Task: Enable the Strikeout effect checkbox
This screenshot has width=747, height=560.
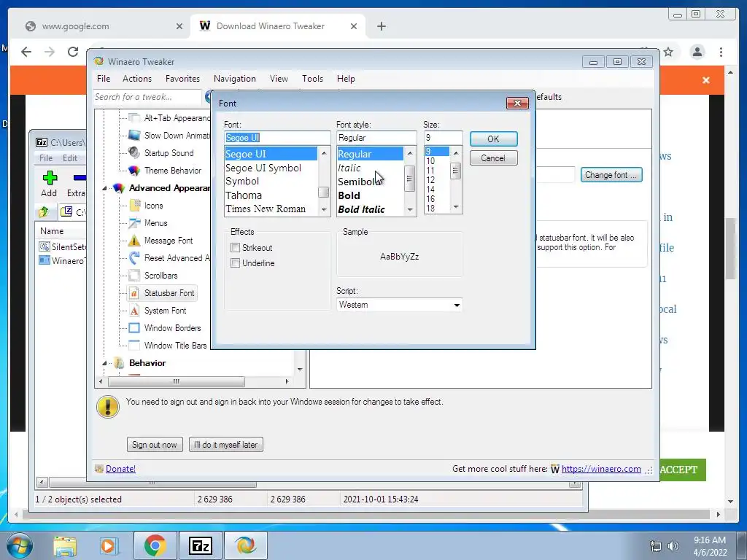Action: coord(235,248)
